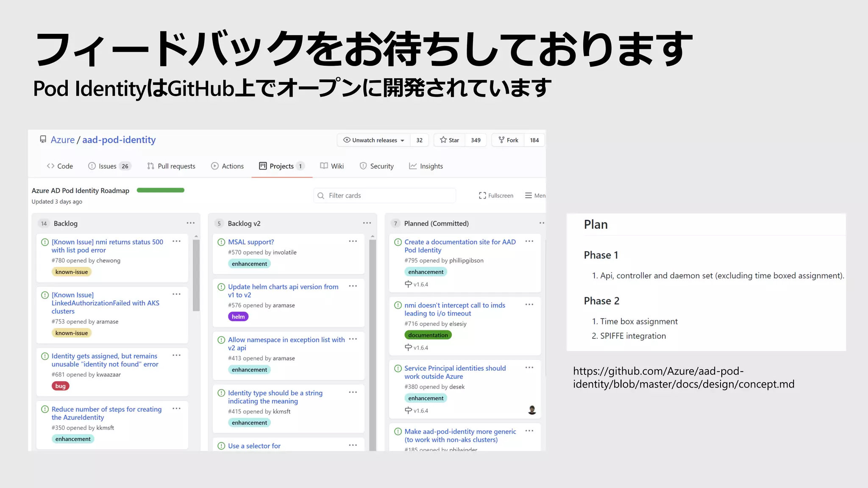Open the 'MSAL support?' issue
The image size is (868, 488).
(x=251, y=242)
